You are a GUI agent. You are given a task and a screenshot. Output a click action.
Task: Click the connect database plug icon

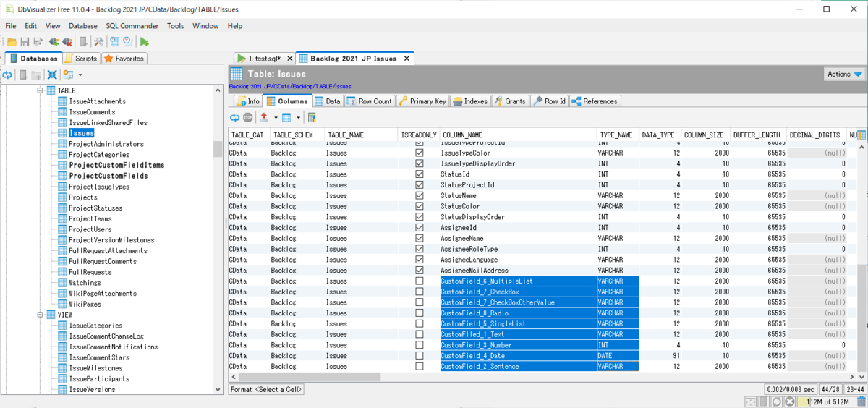54,42
